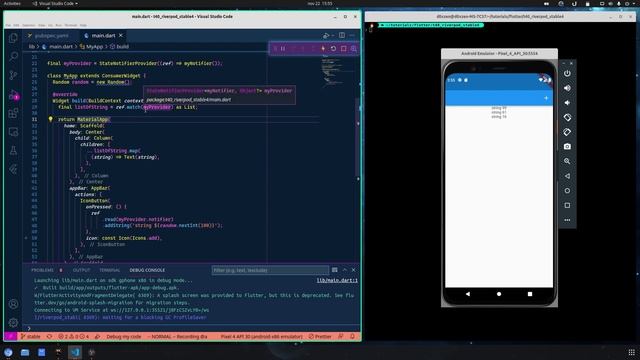Open the Accounts menu in activity bar
Screen dimensions: 640x360
click(x=13, y=304)
